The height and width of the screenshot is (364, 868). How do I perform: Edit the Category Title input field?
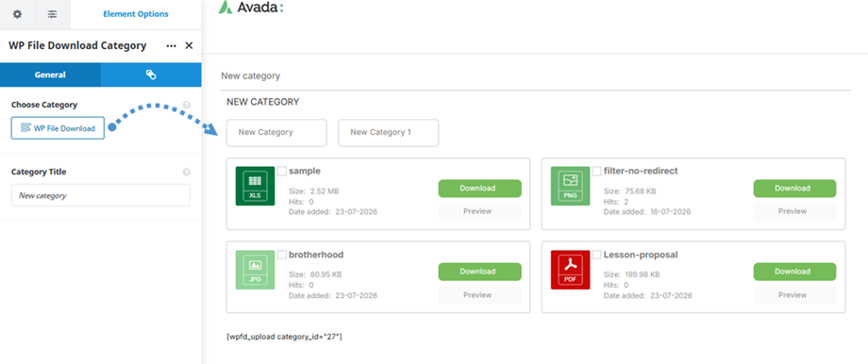[101, 195]
